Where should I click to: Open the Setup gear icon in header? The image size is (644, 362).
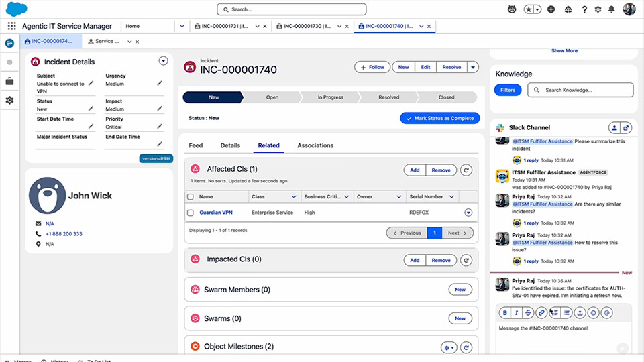(x=598, y=9)
